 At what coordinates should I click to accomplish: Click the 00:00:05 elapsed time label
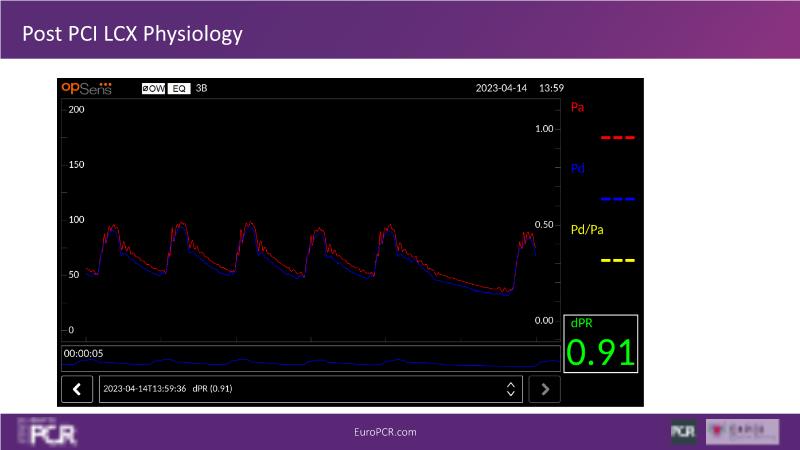(82, 353)
